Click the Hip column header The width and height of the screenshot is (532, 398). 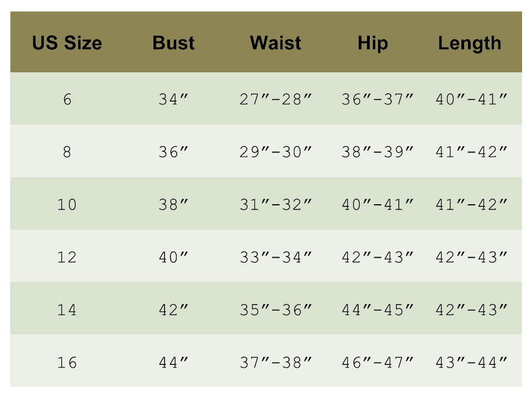click(x=373, y=43)
